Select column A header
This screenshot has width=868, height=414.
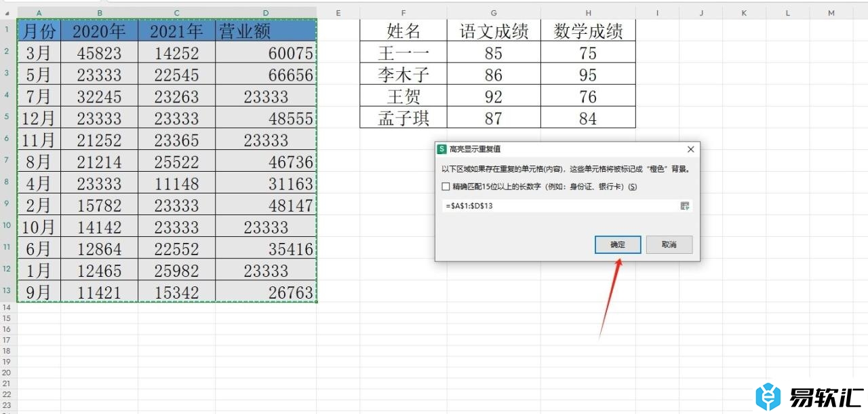pos(39,14)
